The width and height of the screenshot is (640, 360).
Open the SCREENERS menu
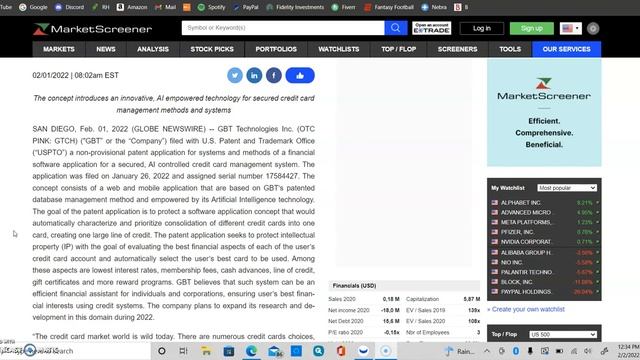(457, 49)
